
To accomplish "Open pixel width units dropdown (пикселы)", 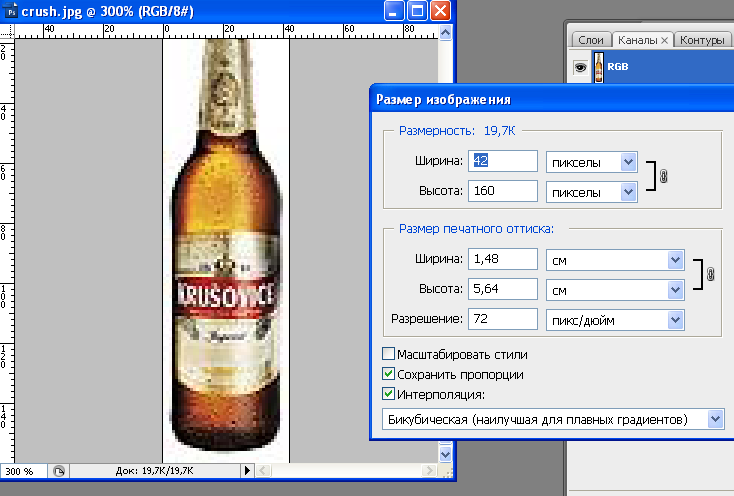I will coord(592,162).
